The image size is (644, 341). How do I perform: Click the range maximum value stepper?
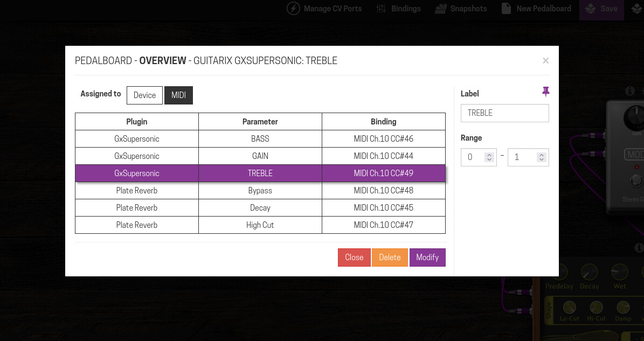point(542,157)
